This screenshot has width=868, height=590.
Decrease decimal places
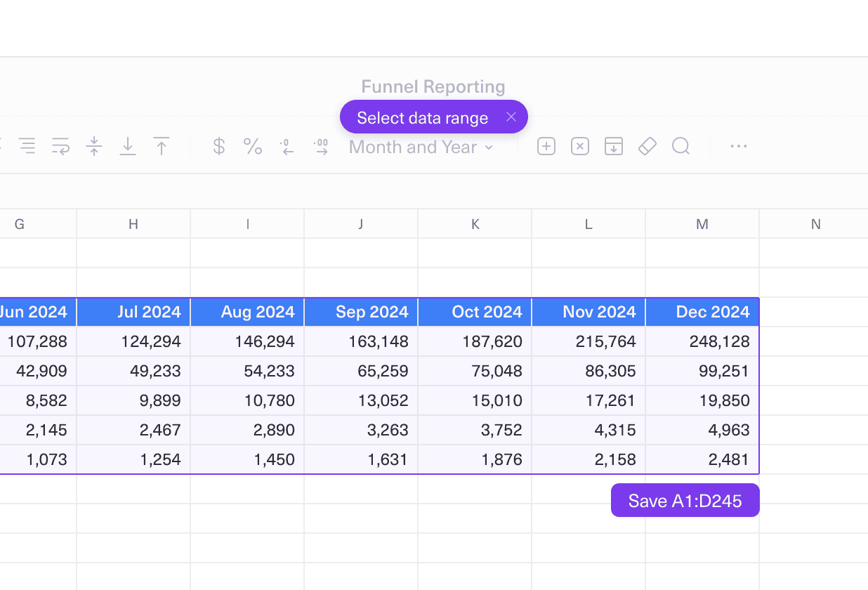287,146
